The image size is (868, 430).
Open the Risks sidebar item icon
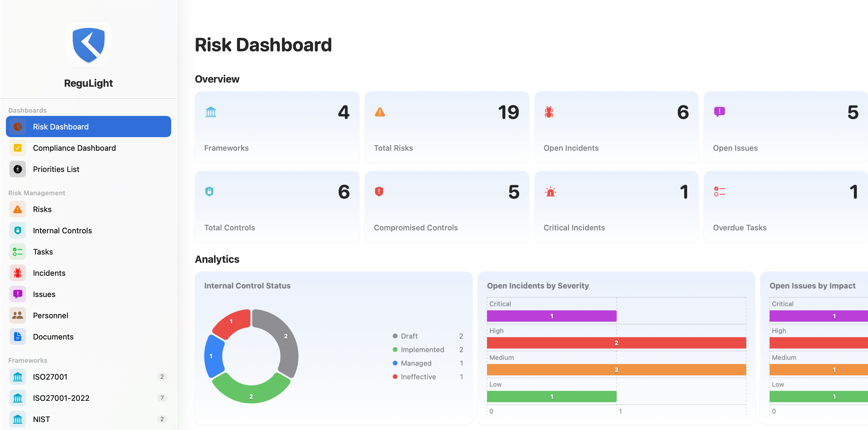tap(17, 209)
